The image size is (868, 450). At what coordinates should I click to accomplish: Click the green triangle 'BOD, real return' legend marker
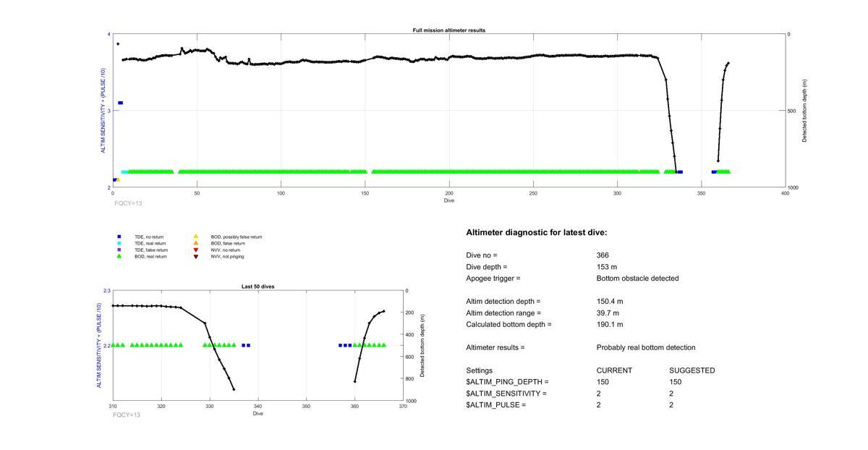(119, 256)
